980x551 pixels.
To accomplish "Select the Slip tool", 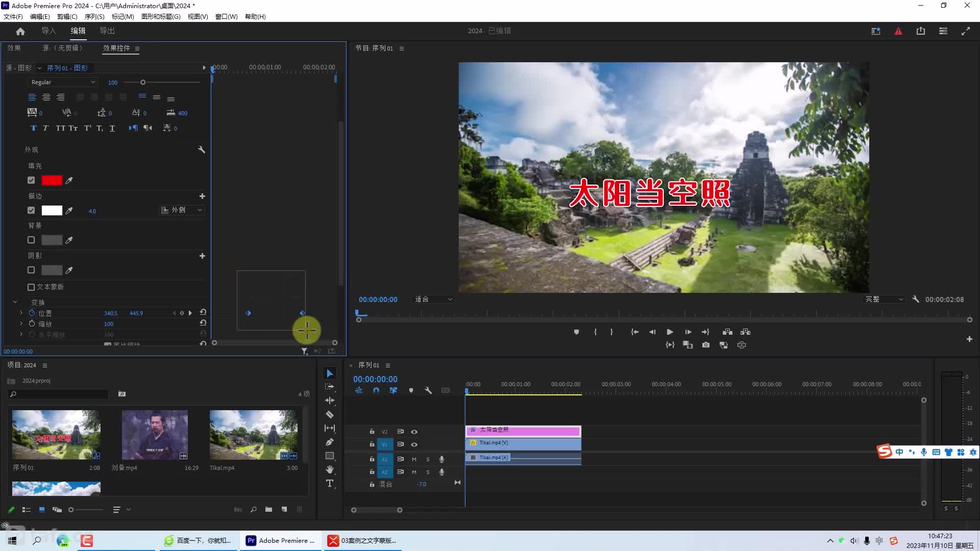I will (x=330, y=428).
